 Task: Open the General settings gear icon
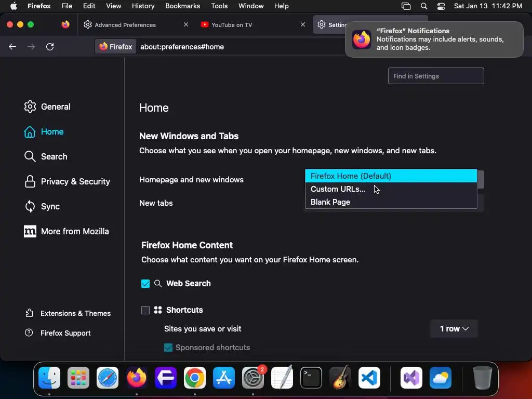[30, 107]
